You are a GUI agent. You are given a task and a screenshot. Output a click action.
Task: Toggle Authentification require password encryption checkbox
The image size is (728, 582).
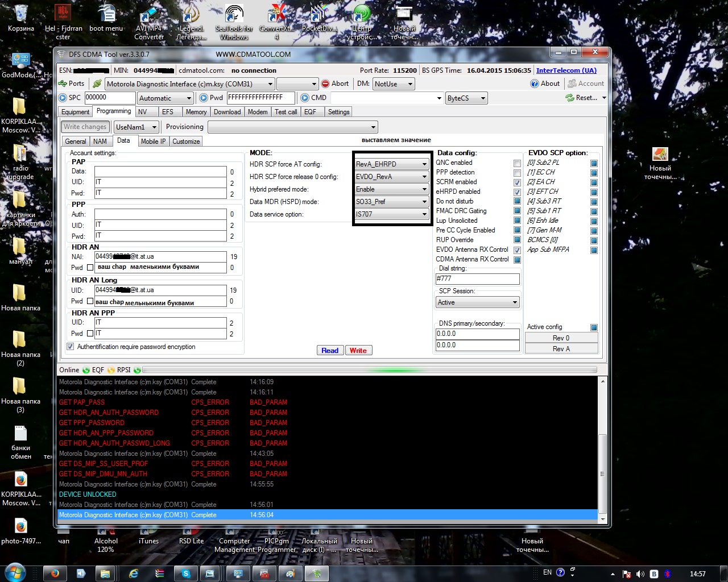[71, 347]
